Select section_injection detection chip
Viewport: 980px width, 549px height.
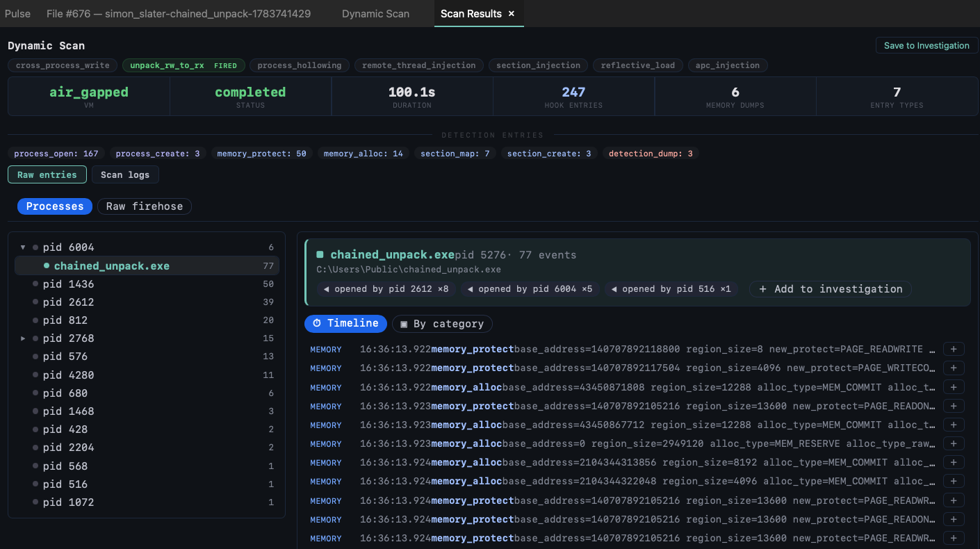click(539, 65)
